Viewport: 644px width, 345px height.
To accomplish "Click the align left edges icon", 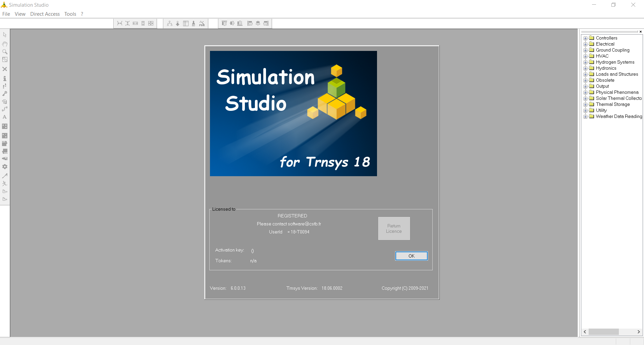I will point(250,23).
